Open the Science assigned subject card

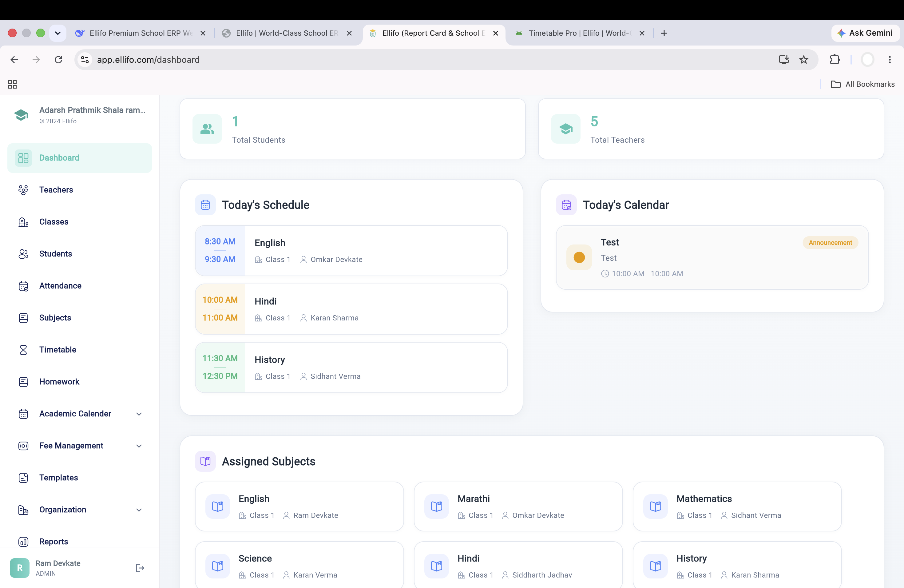299,566
